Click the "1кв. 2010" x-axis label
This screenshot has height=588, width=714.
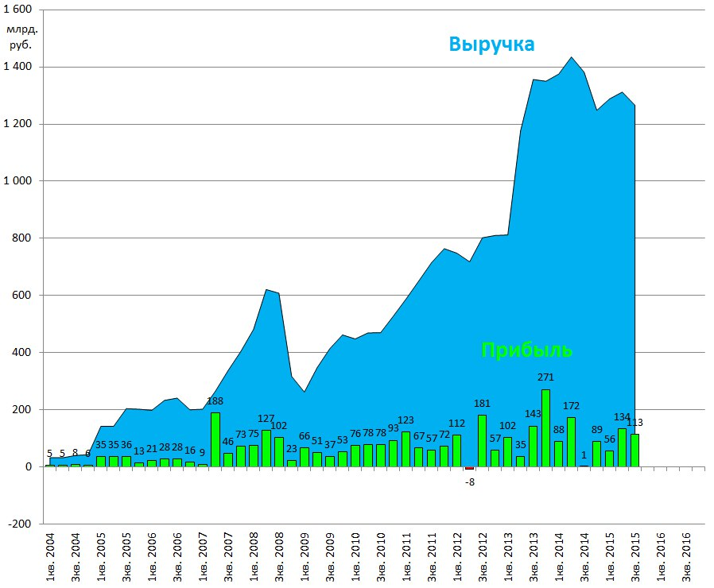pyautogui.click(x=355, y=557)
